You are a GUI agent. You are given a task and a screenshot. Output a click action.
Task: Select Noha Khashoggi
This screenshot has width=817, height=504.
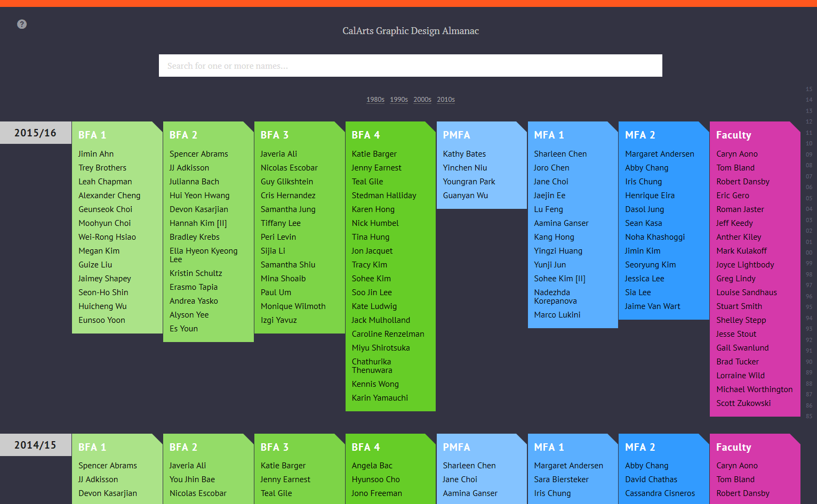point(655,237)
